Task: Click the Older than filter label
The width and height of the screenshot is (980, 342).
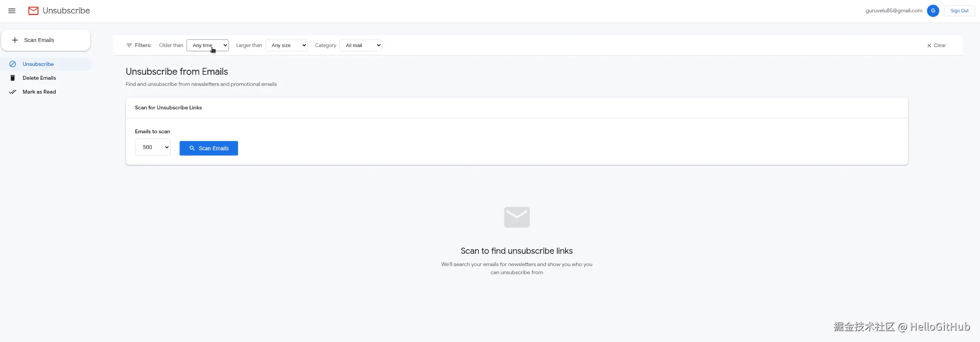Action: [x=171, y=46]
